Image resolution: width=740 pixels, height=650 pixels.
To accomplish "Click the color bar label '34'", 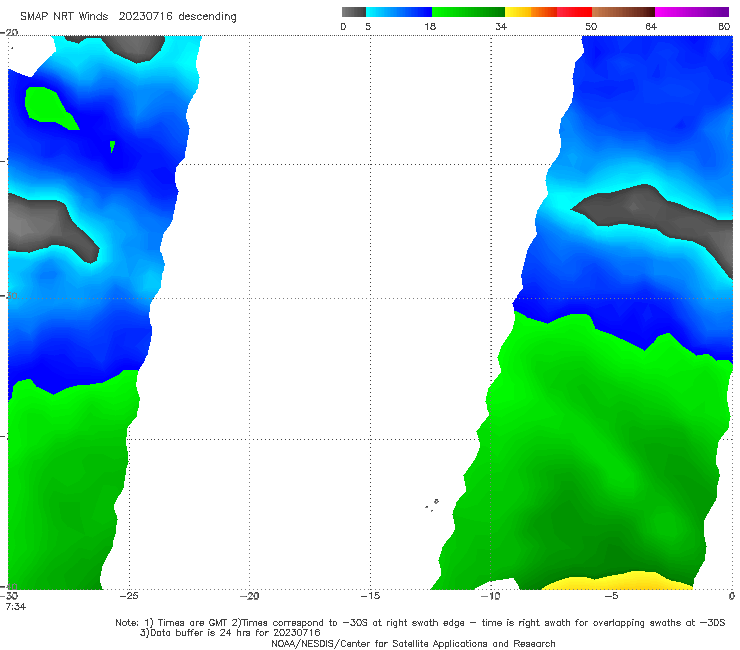I will tap(501, 26).
